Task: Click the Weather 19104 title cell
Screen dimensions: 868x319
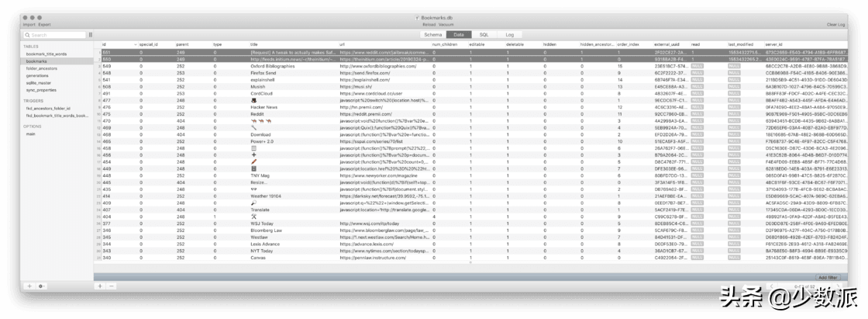Action: (x=266, y=196)
